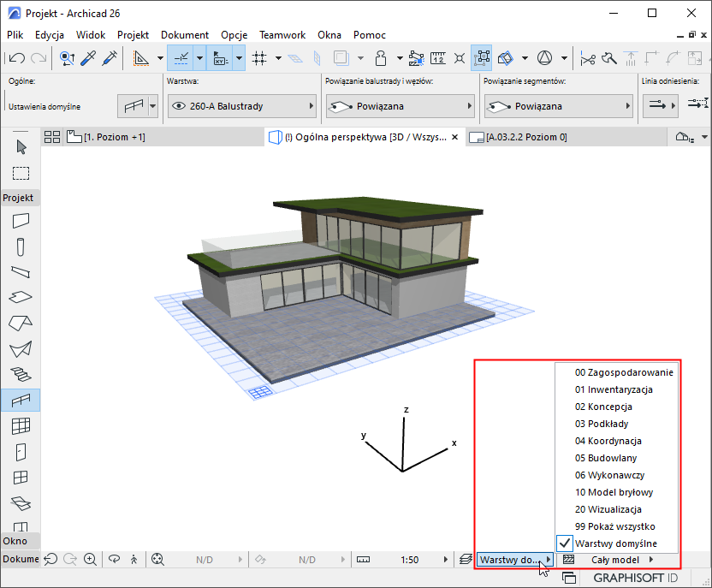Activate the Column tool
Image resolution: width=712 pixels, height=588 pixels.
[x=21, y=246]
